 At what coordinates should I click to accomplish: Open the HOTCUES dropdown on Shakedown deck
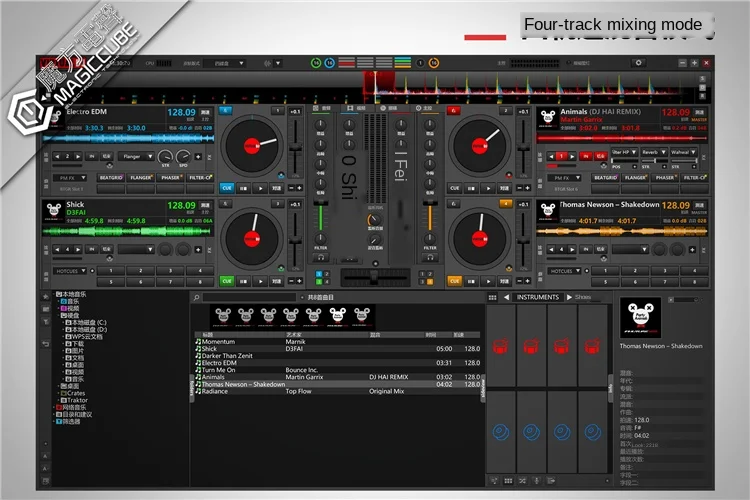564,271
